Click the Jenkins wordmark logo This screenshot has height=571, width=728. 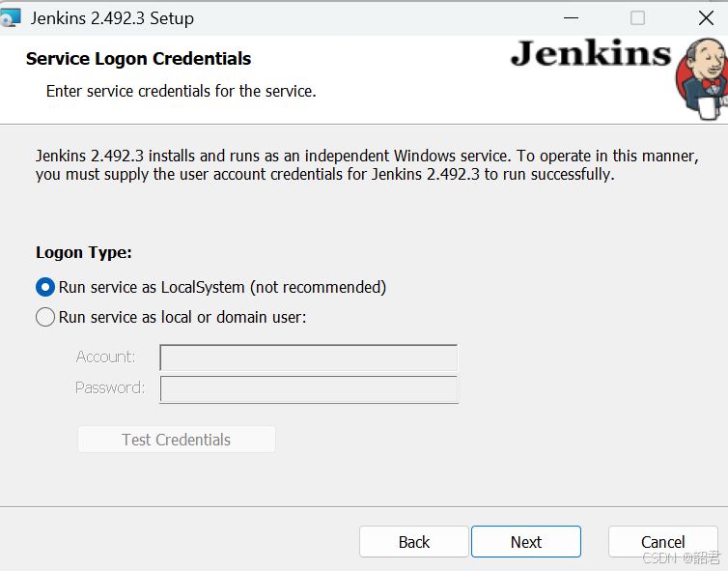(591, 53)
